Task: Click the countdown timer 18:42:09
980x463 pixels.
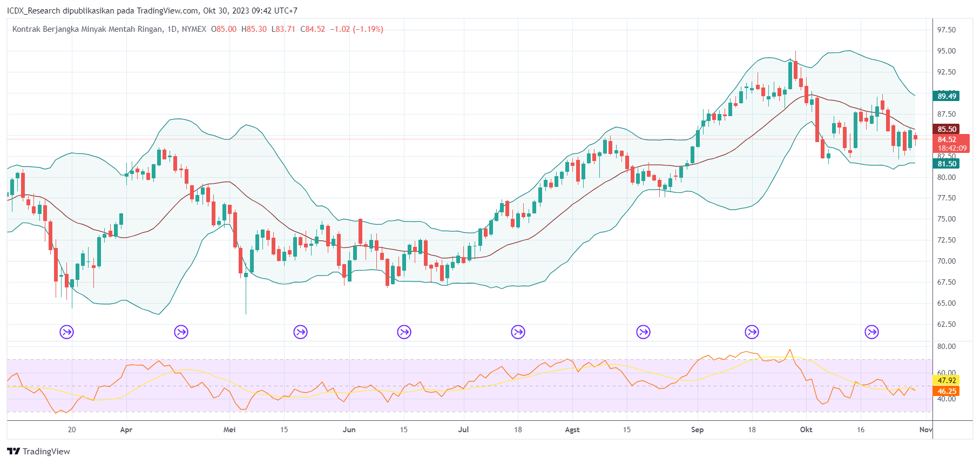Action: click(x=952, y=148)
